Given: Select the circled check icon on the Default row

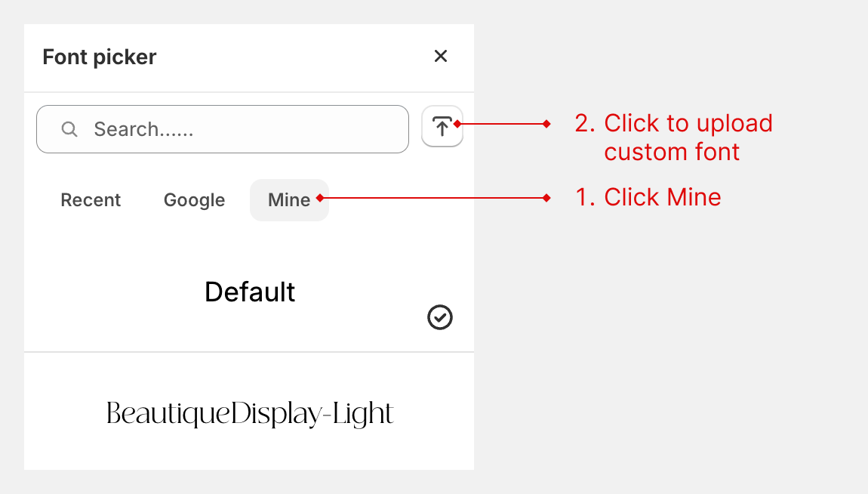Looking at the screenshot, I should 440,317.
